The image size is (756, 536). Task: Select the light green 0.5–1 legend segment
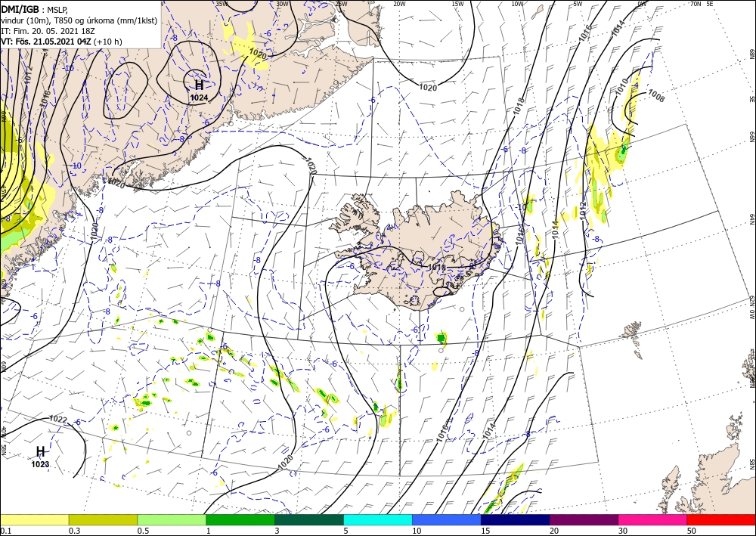pyautogui.click(x=172, y=519)
